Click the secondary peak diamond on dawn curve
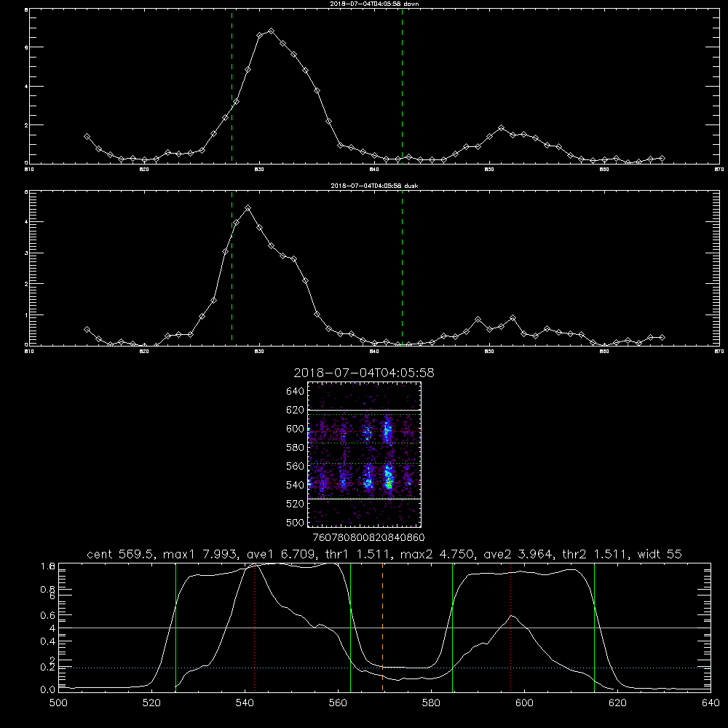This screenshot has width=728, height=728. click(x=501, y=127)
